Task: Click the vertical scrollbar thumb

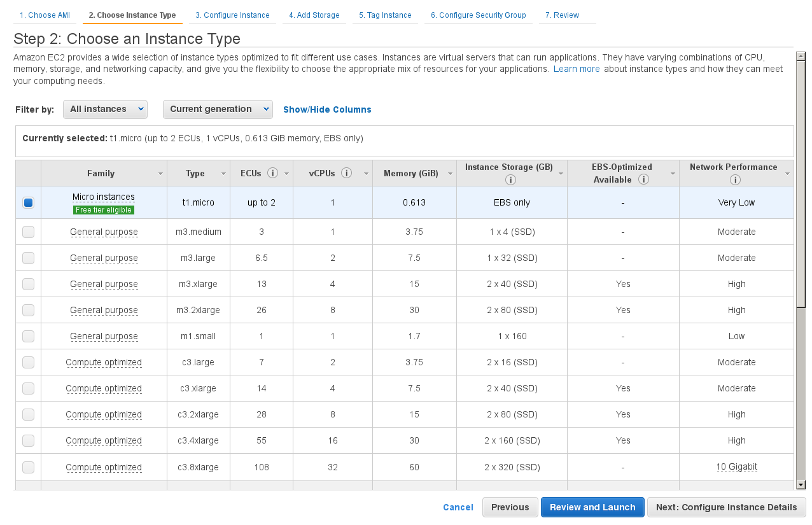Action: tap(801, 185)
